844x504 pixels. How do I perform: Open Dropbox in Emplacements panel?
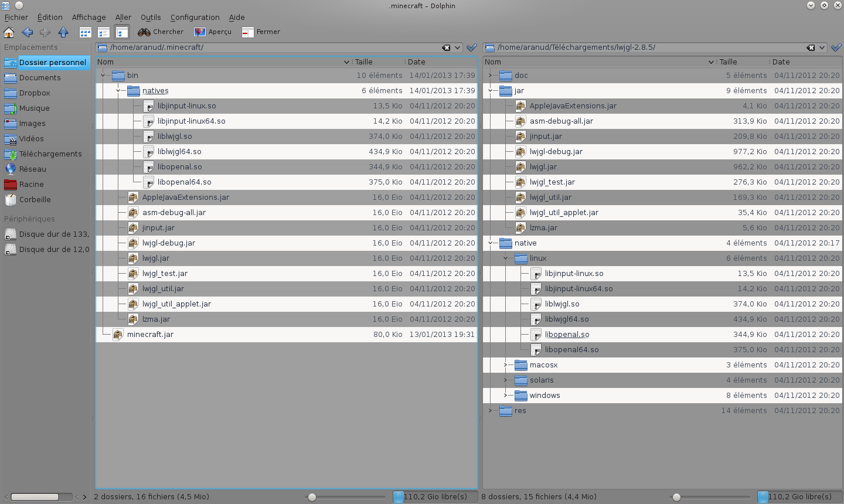pos(35,93)
